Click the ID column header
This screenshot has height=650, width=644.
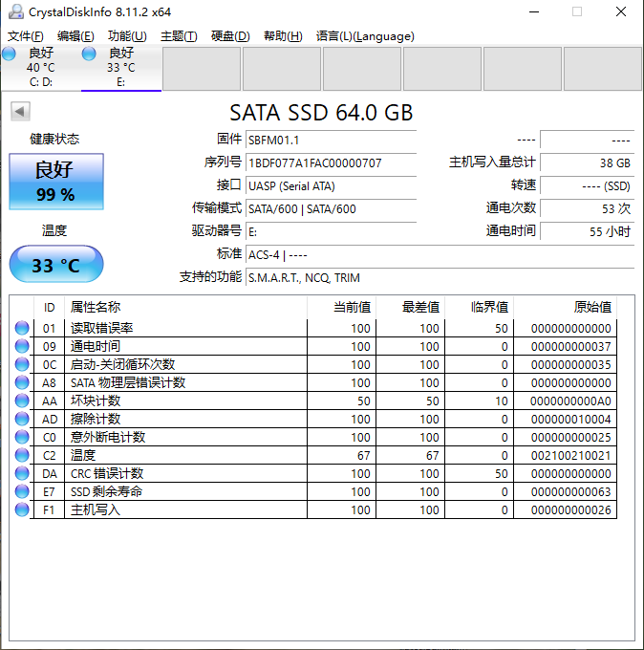(x=50, y=307)
